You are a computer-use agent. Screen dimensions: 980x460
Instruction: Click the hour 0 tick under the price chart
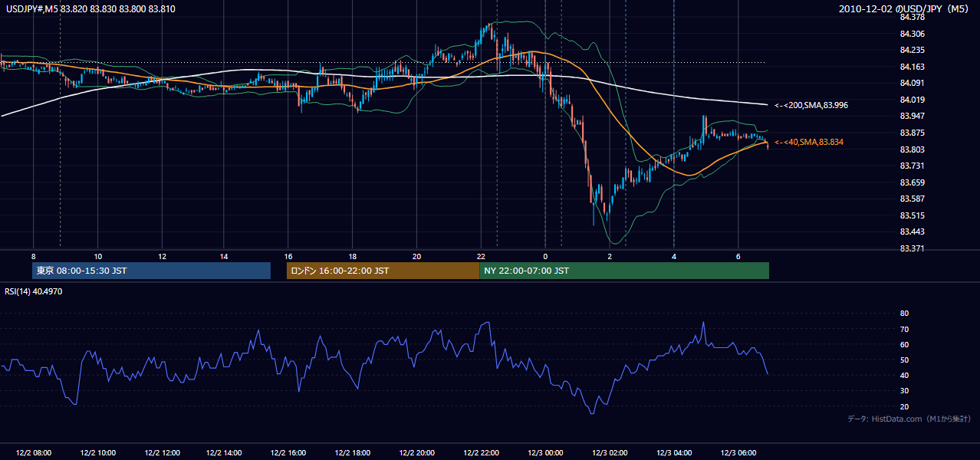click(x=545, y=256)
